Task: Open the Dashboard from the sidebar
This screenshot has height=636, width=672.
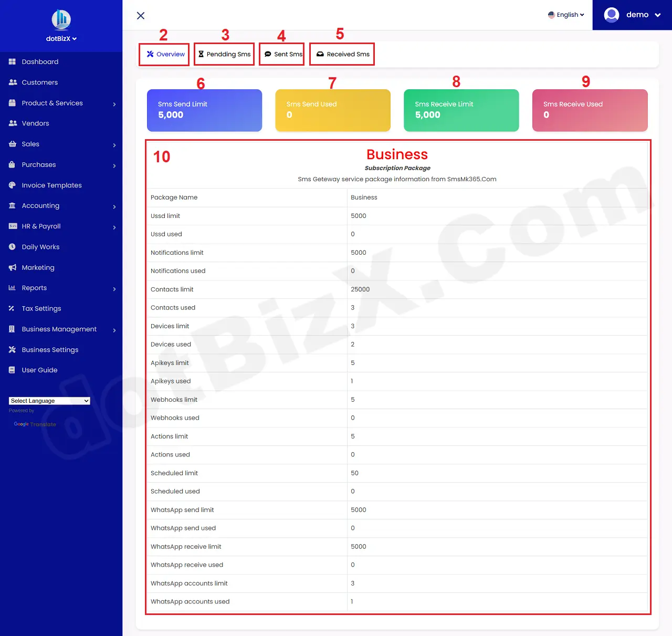Action: (39, 61)
